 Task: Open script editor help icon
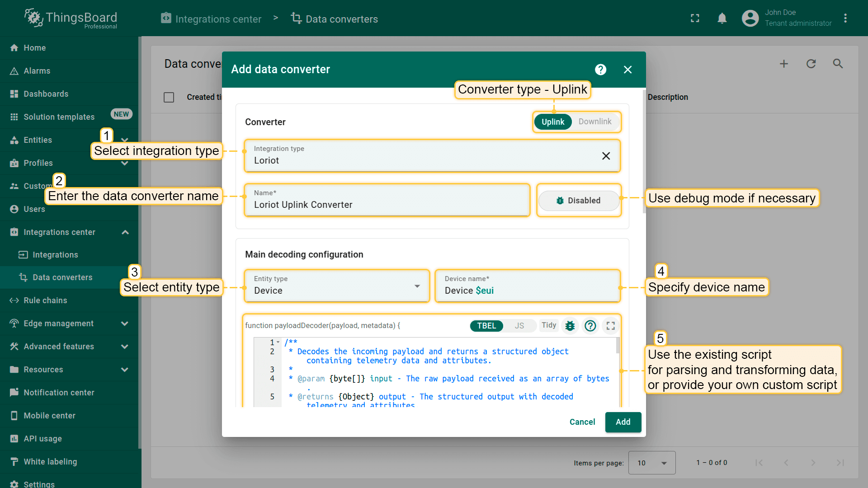pos(590,326)
